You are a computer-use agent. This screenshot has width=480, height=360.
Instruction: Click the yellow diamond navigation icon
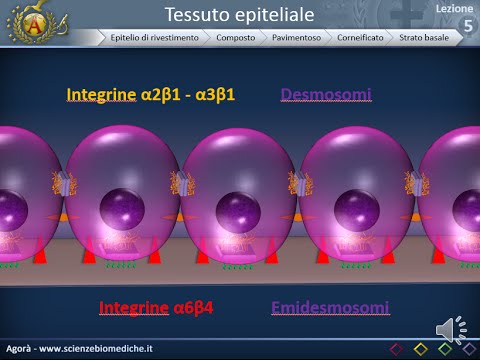421,349
